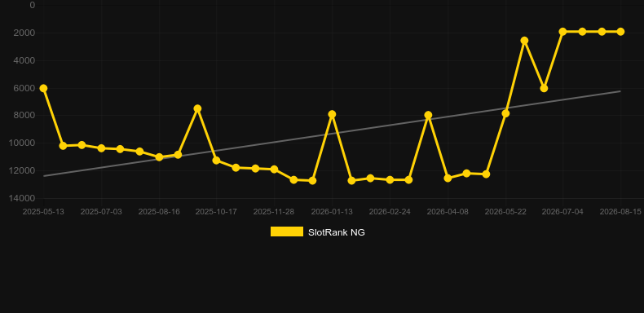Select the peak point before 2025-10-17
644x313 pixels.
[197, 108]
